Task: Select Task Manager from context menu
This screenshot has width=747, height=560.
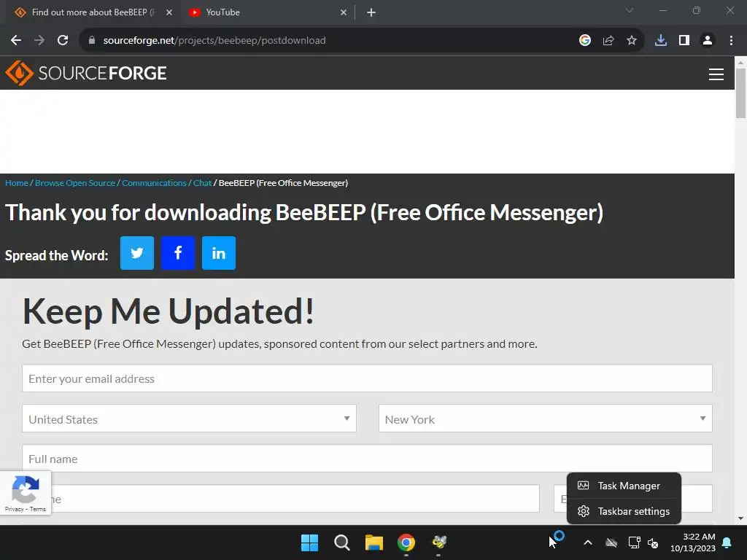Action: (x=624, y=486)
